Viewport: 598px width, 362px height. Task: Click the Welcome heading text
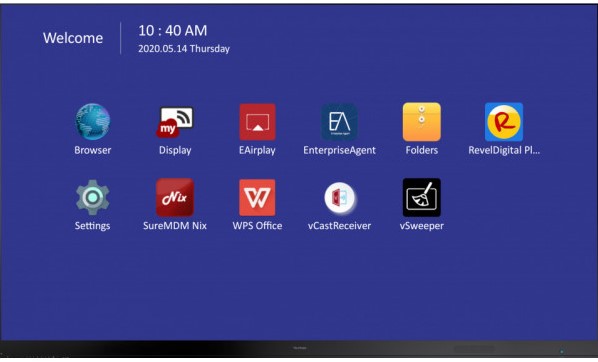tap(73, 38)
